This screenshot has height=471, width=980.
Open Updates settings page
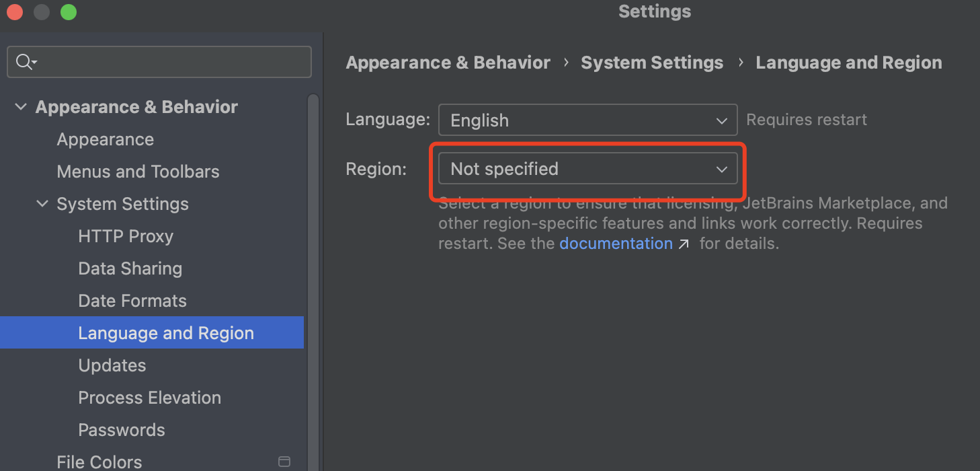(x=112, y=365)
